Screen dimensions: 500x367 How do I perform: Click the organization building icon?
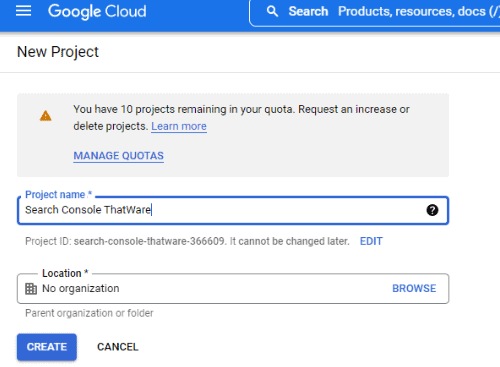coord(31,289)
